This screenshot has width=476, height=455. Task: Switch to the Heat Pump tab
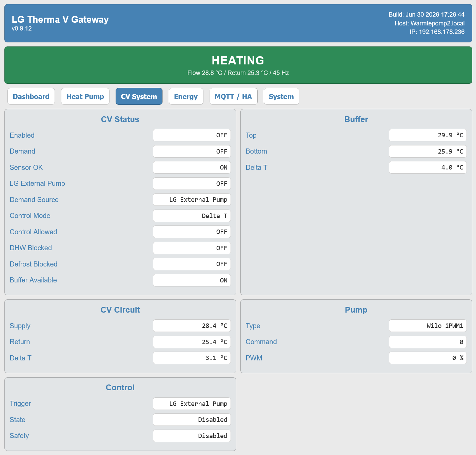coord(85,96)
